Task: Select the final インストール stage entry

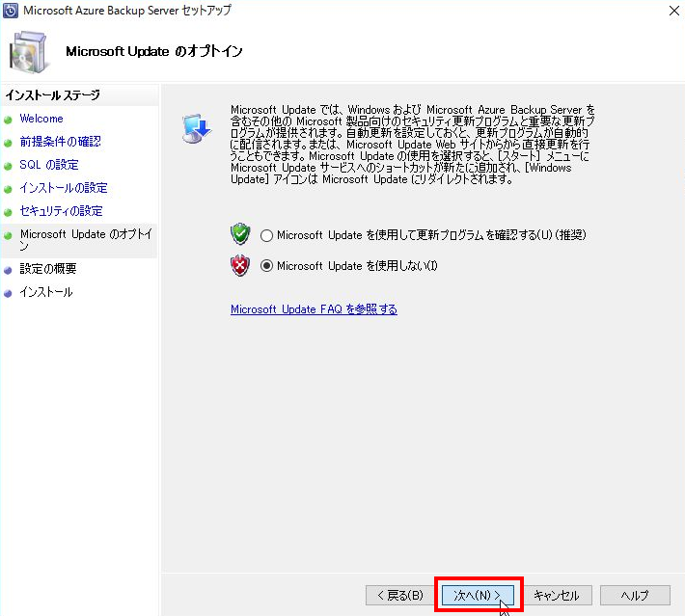Action: point(46,292)
